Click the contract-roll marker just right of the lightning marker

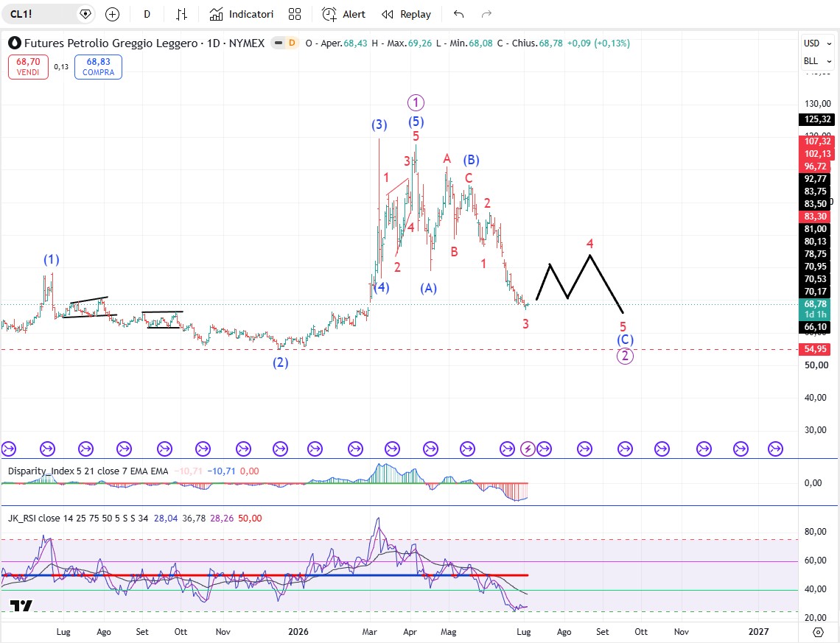(x=545, y=449)
